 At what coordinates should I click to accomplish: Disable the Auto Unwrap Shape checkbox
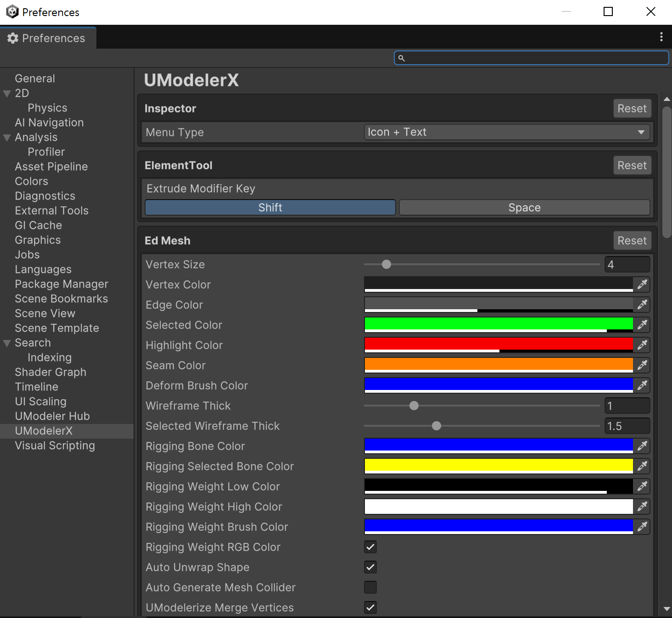pos(370,567)
